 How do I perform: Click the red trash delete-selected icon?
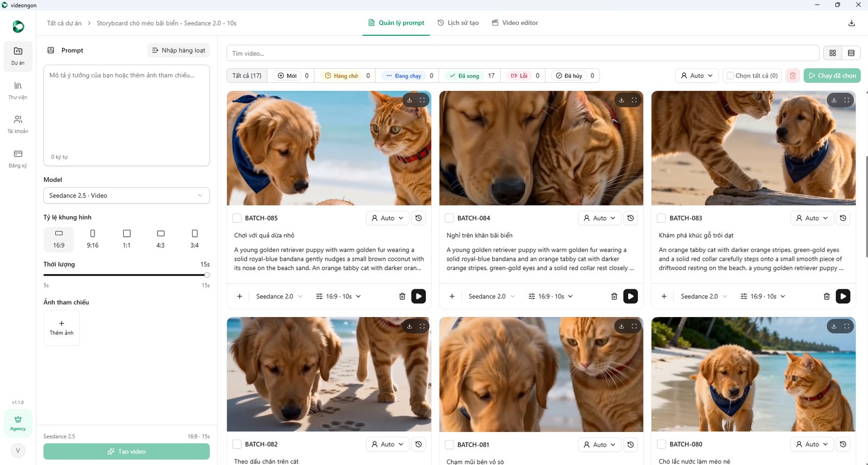pyautogui.click(x=793, y=76)
